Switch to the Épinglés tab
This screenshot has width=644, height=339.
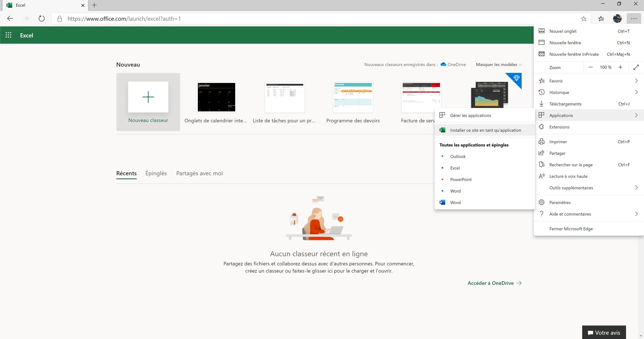(x=156, y=173)
